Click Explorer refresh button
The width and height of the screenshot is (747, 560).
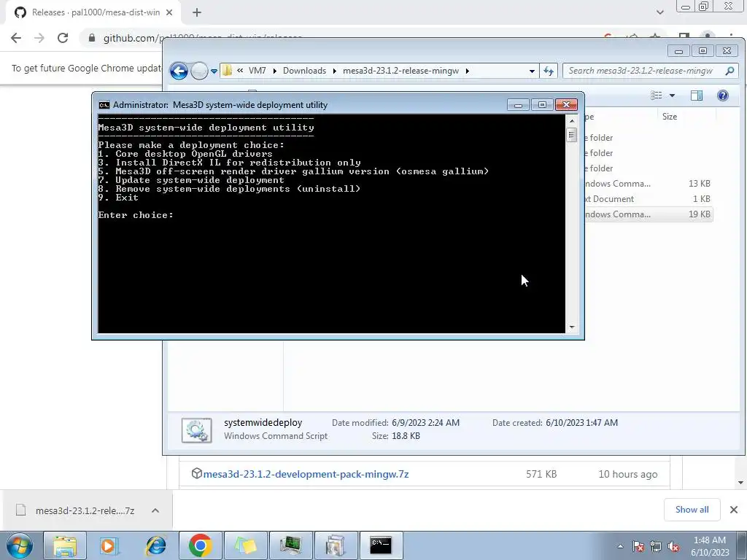tap(549, 71)
